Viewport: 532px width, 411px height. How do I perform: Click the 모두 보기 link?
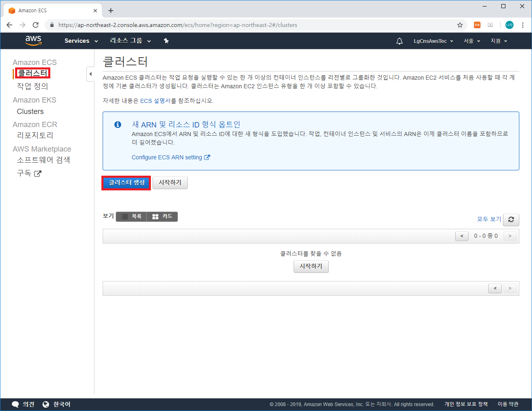(489, 219)
